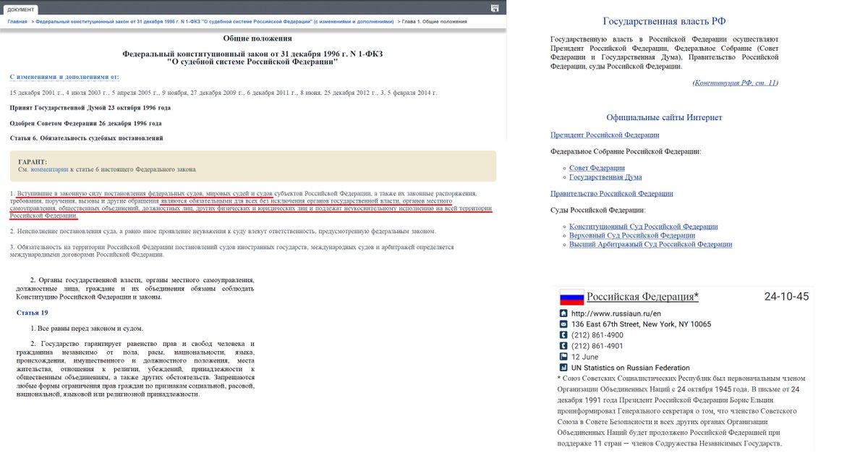This screenshot has height=469, width=868.
Task: Click the 12 June text
Action: 586,357
